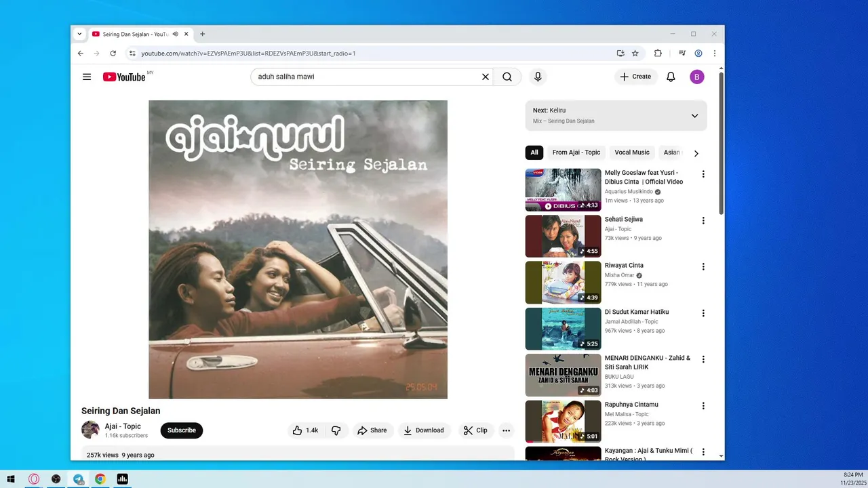Open options for Rapuhnya Cintamu
Viewport: 868px width, 488px height.
[703, 405]
